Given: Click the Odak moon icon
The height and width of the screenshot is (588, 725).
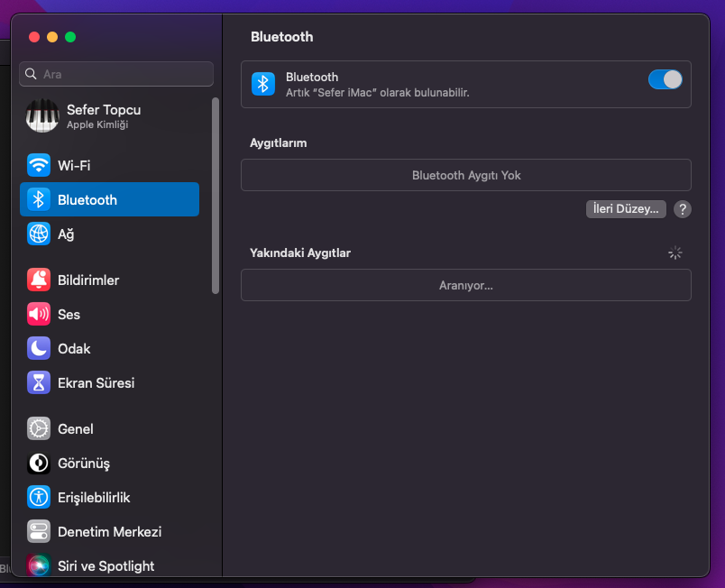Looking at the screenshot, I should (x=39, y=349).
